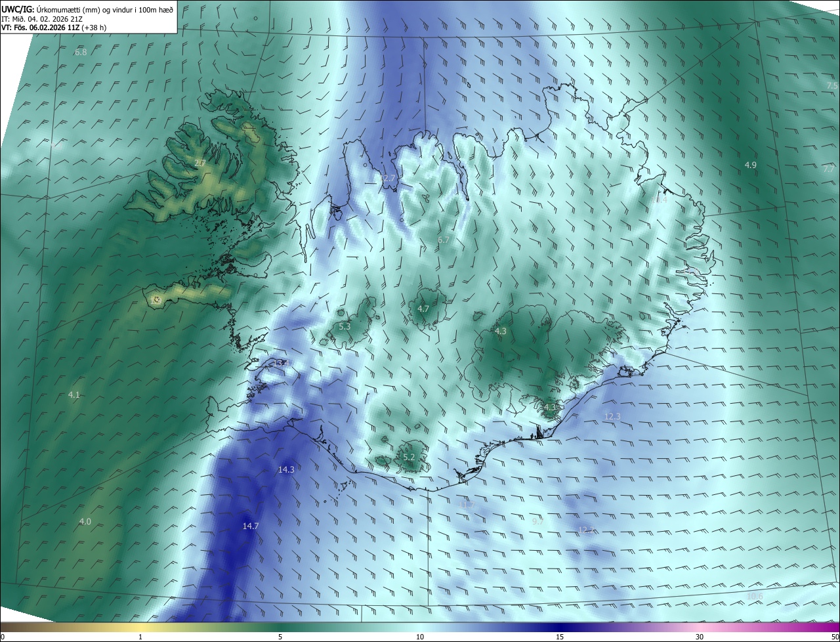Click the 11.7 value label

click(467, 505)
